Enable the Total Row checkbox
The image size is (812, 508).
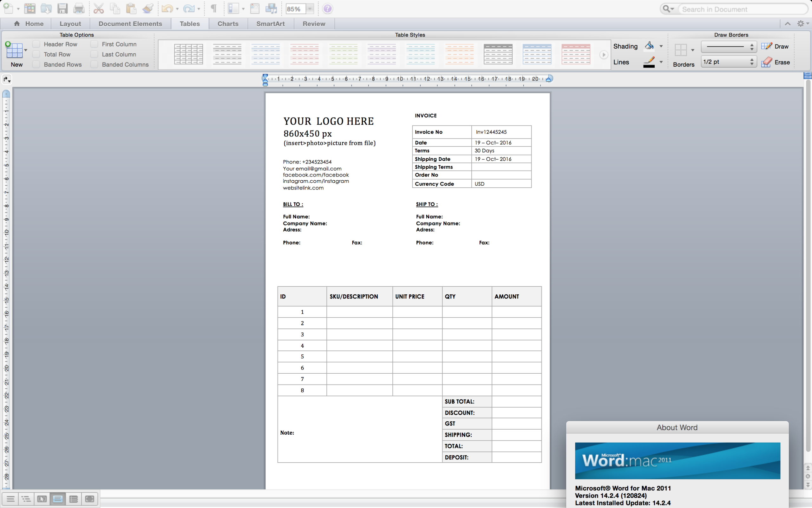pos(36,54)
